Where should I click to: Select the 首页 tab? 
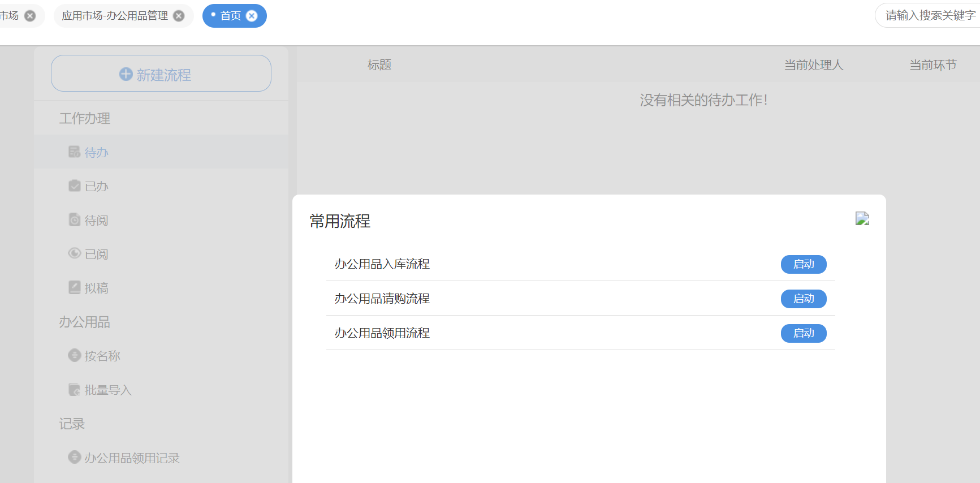231,16
